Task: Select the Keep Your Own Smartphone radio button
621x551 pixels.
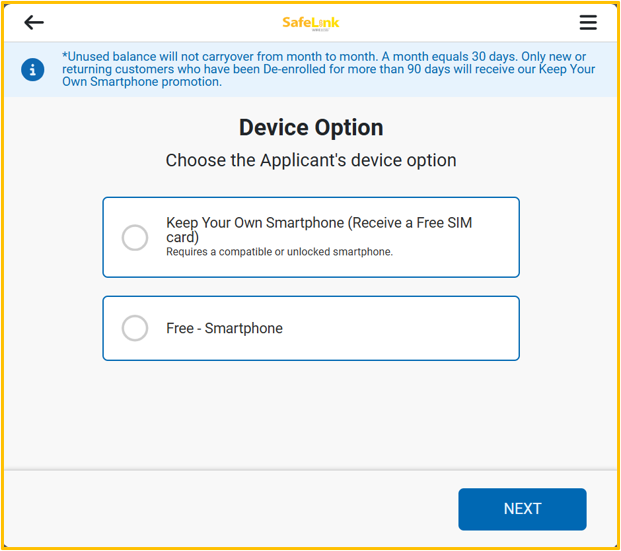Action: [x=135, y=238]
